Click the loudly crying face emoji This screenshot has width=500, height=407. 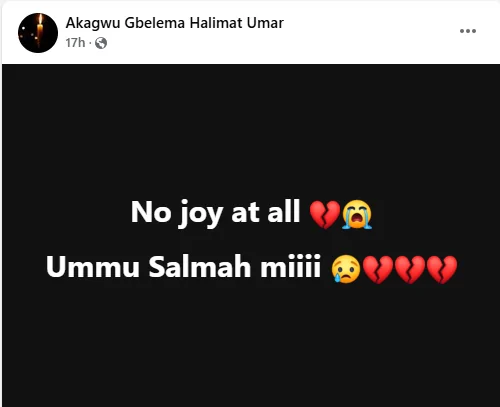pyautogui.click(x=357, y=214)
